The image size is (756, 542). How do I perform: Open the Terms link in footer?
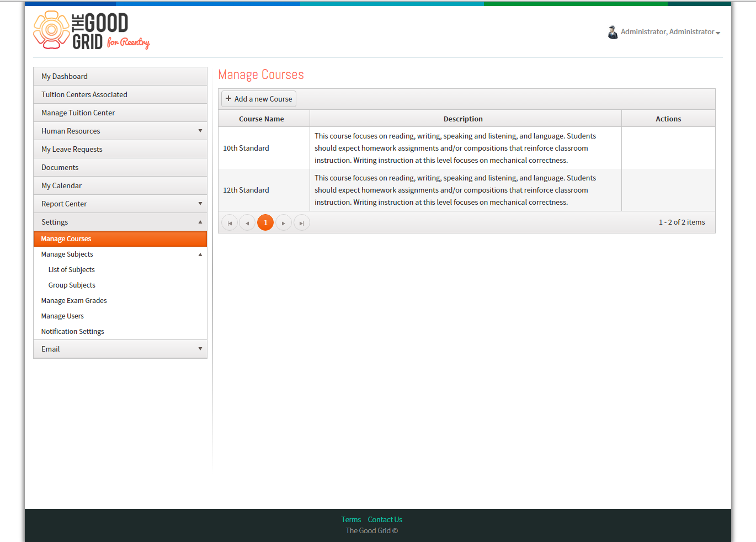[x=351, y=520]
